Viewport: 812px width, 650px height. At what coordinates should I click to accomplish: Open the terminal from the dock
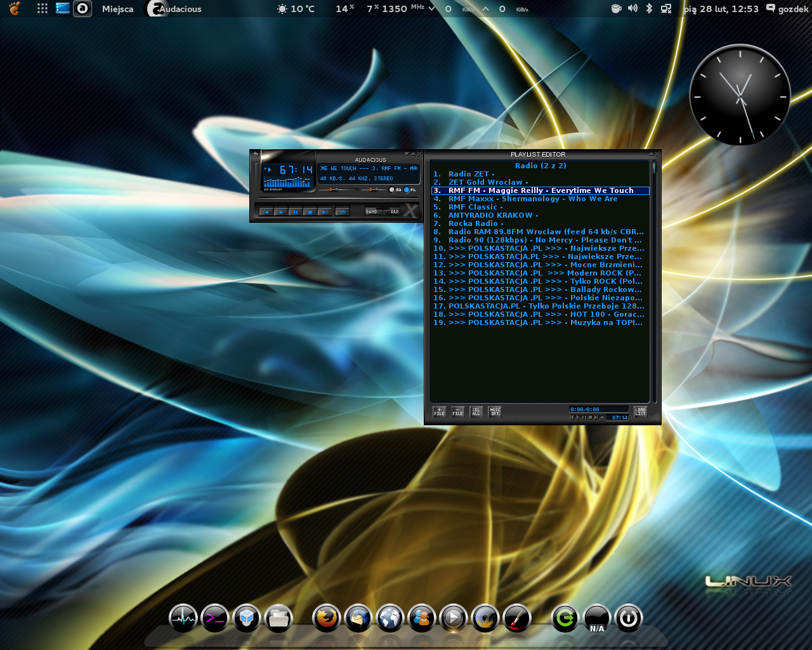pyautogui.click(x=215, y=618)
